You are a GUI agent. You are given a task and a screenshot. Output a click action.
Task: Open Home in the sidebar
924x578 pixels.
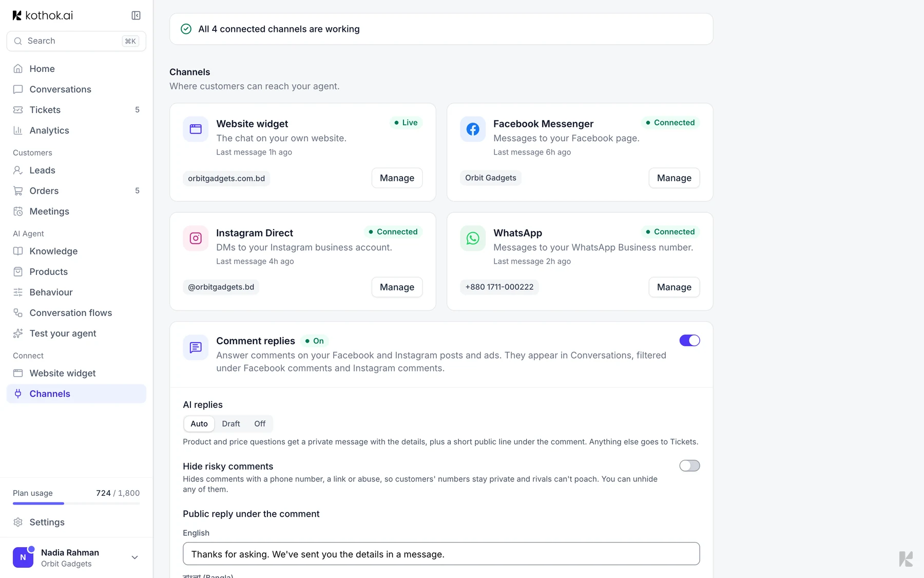[x=76, y=69]
